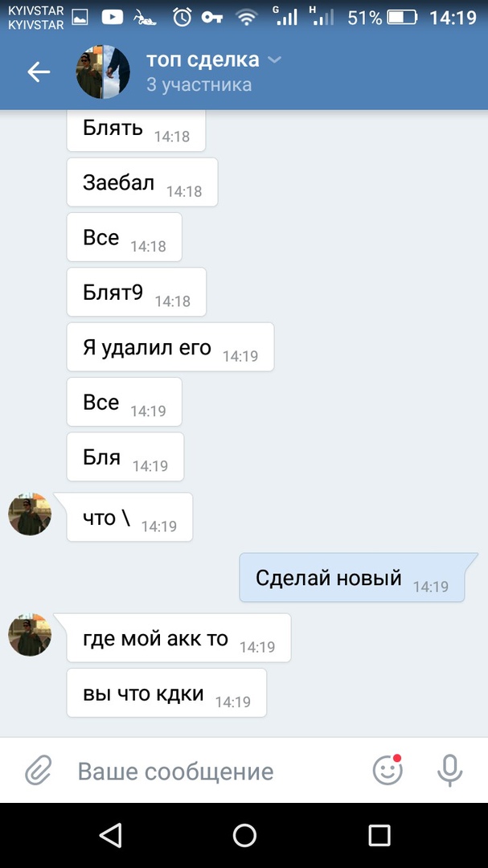Tap the back arrow in the chat header
Image resolution: width=488 pixels, height=868 pixels.
pos(39,72)
